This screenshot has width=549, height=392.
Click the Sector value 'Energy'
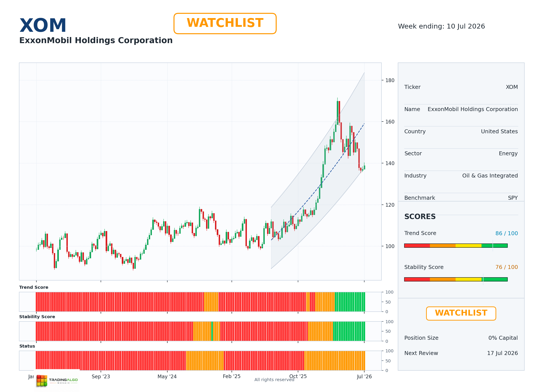pyautogui.click(x=508, y=154)
